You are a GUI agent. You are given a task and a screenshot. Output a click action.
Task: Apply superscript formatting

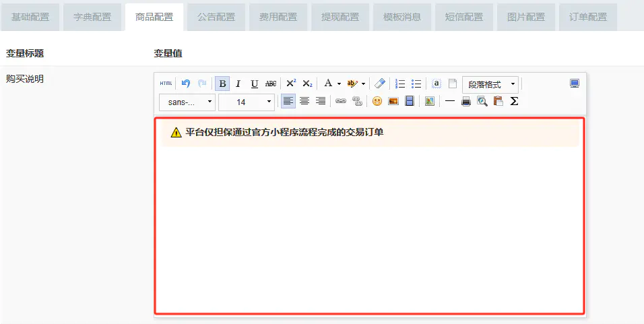(291, 84)
